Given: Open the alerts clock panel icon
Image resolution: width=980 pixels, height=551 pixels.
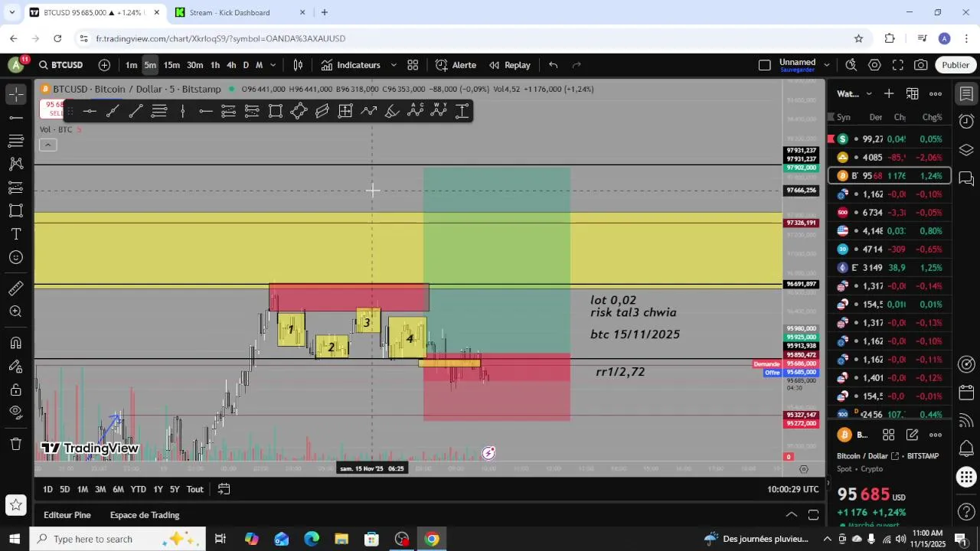Looking at the screenshot, I should (966, 122).
